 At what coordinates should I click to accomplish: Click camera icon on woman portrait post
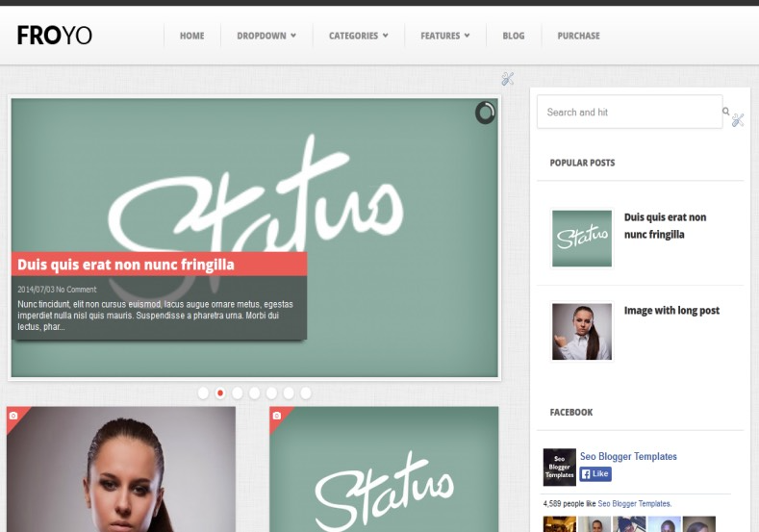point(13,416)
